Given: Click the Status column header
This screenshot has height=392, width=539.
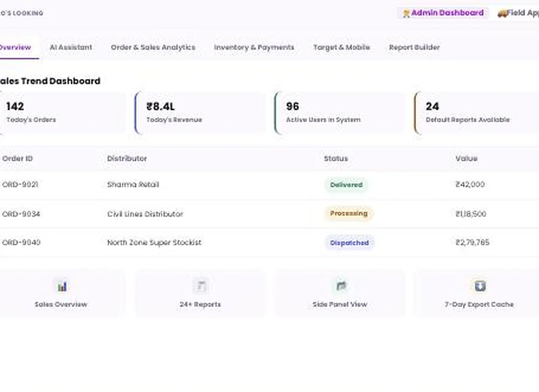Looking at the screenshot, I should [336, 159].
